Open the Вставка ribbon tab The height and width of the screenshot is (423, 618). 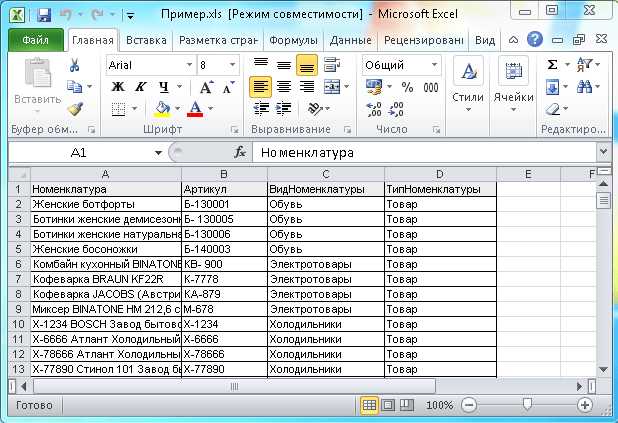click(x=147, y=41)
